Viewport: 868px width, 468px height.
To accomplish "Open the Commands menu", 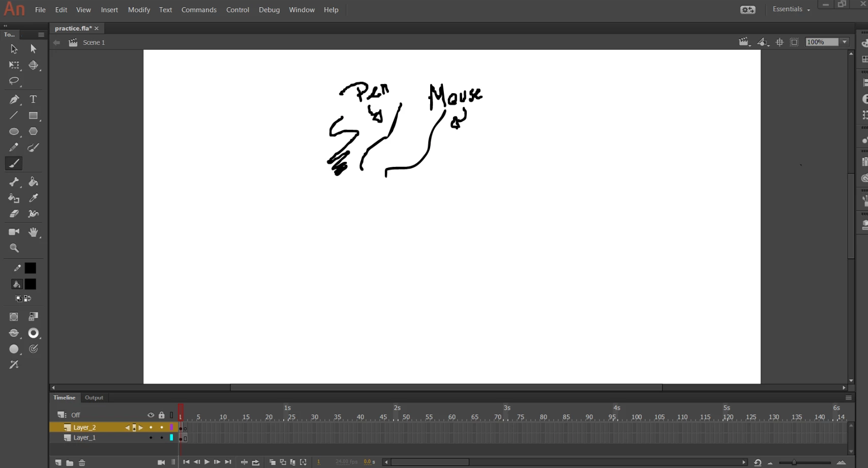I will click(x=199, y=10).
